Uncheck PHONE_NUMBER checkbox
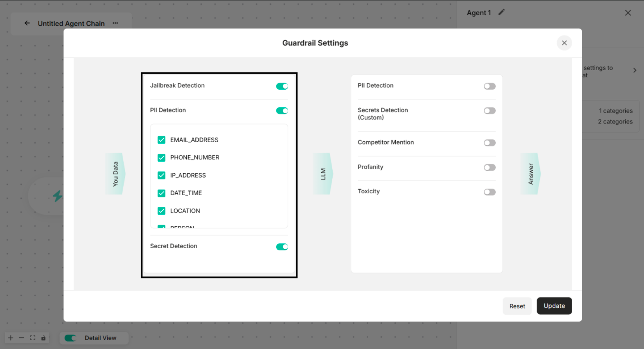This screenshot has width=644, height=349. pos(161,158)
